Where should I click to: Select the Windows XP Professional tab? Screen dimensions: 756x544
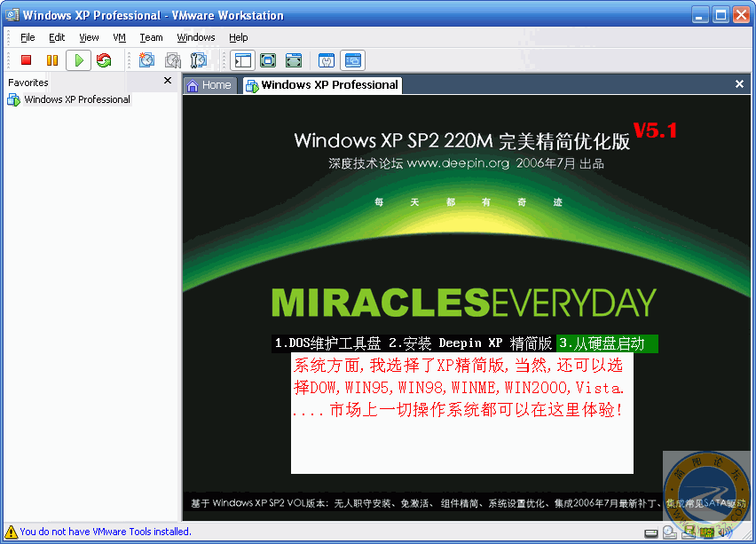pyautogui.click(x=322, y=85)
